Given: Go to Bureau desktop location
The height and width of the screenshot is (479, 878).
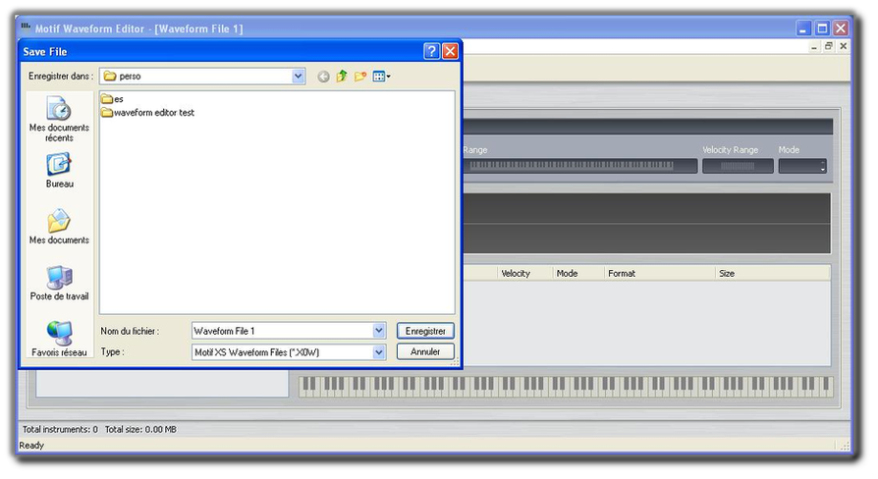Looking at the screenshot, I should pyautogui.click(x=59, y=170).
